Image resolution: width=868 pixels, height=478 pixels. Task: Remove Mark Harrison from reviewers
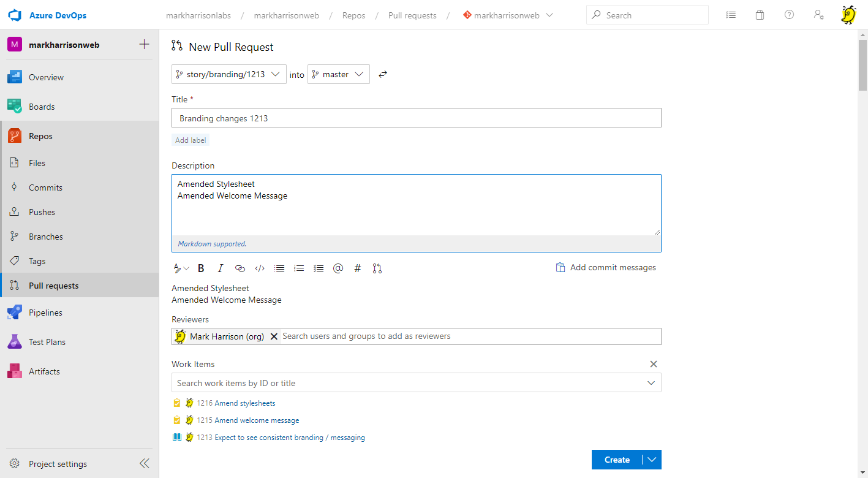(x=274, y=336)
